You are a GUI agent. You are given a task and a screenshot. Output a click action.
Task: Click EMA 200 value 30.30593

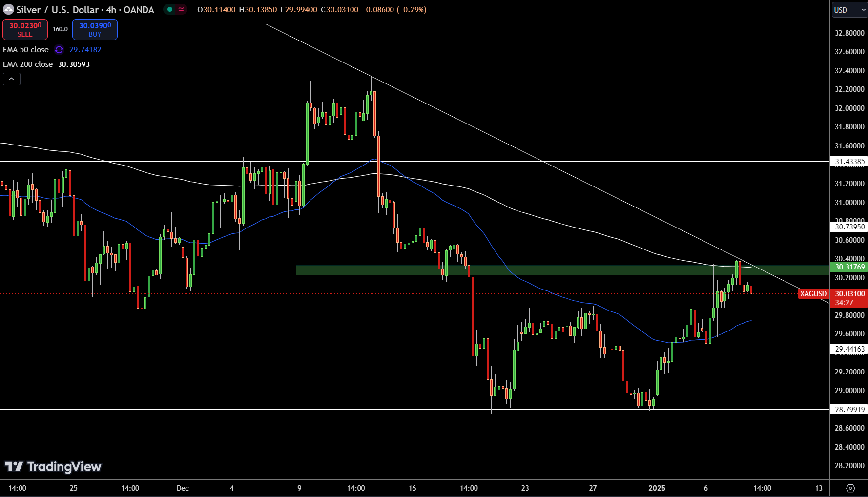point(74,64)
